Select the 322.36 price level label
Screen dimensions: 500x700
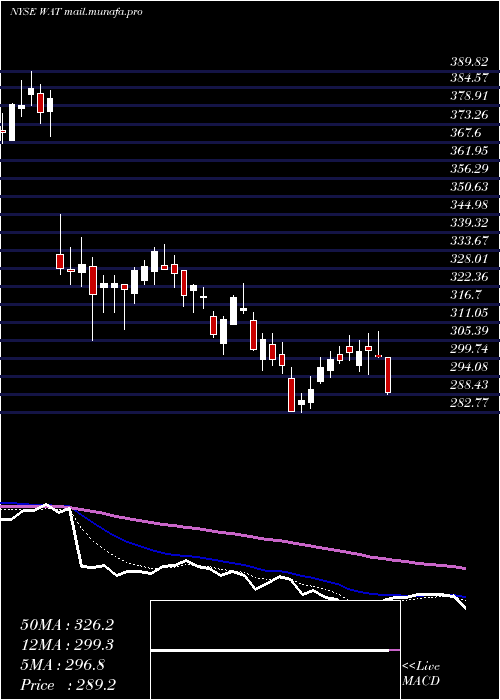469,277
